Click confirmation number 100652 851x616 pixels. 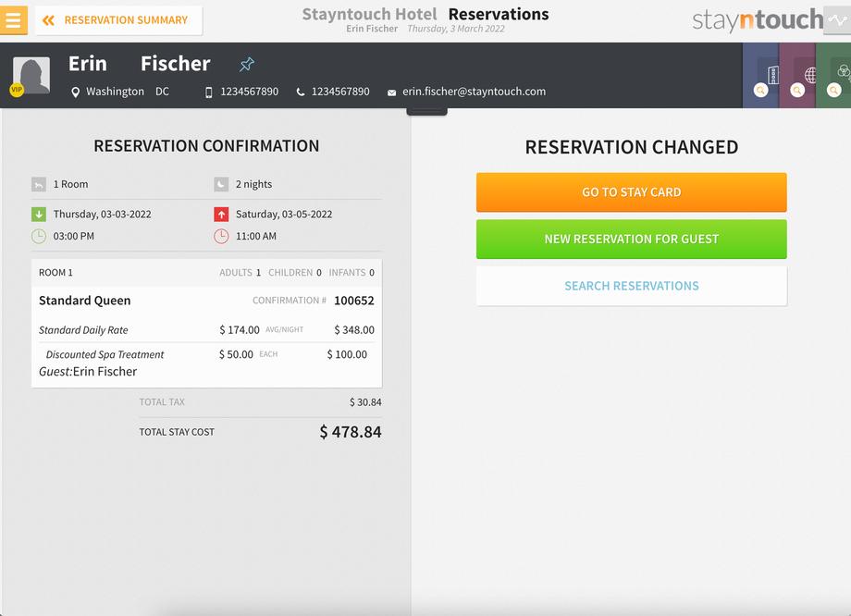tap(354, 301)
